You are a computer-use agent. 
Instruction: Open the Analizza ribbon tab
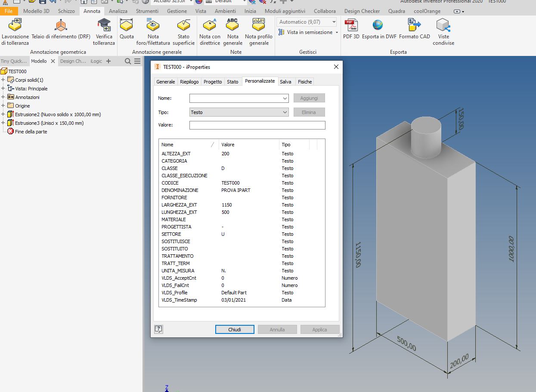tap(118, 11)
